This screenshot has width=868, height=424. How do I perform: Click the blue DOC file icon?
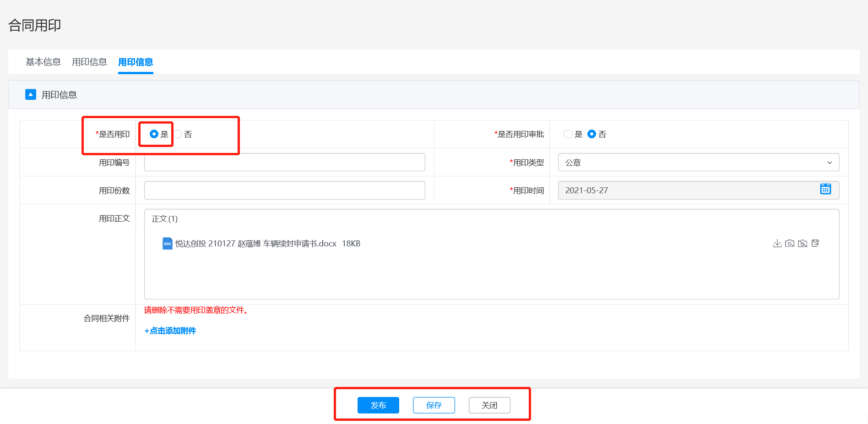pyautogui.click(x=168, y=244)
